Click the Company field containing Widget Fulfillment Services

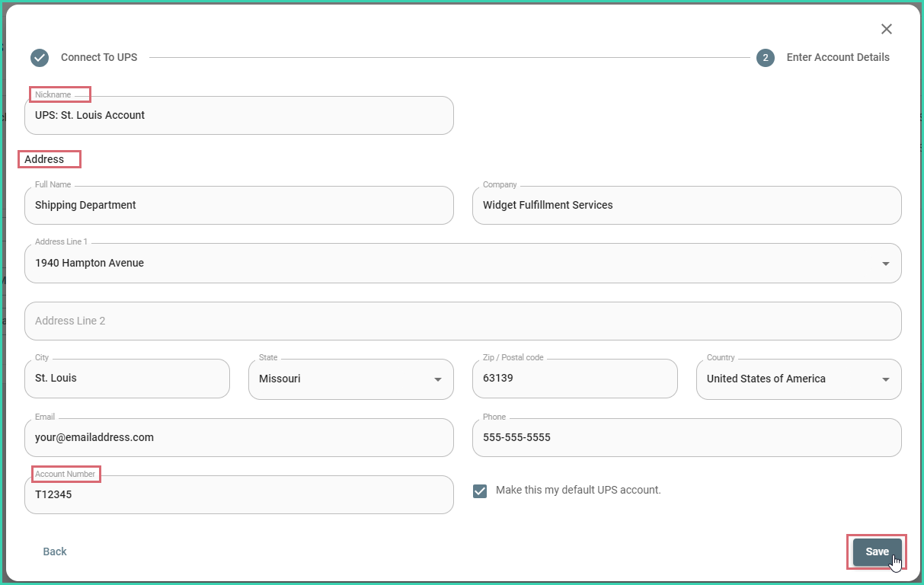[x=686, y=205]
